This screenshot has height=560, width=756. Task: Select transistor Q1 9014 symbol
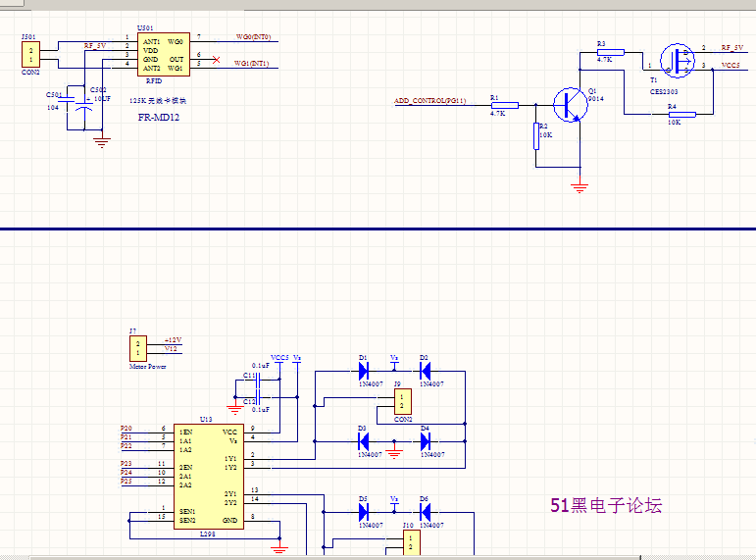571,105
